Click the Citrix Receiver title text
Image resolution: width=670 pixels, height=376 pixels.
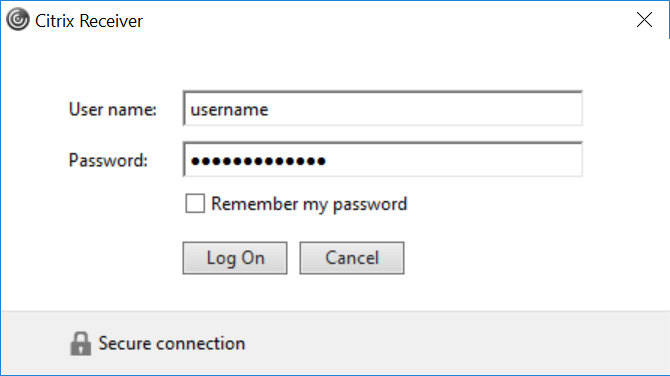[x=89, y=21]
